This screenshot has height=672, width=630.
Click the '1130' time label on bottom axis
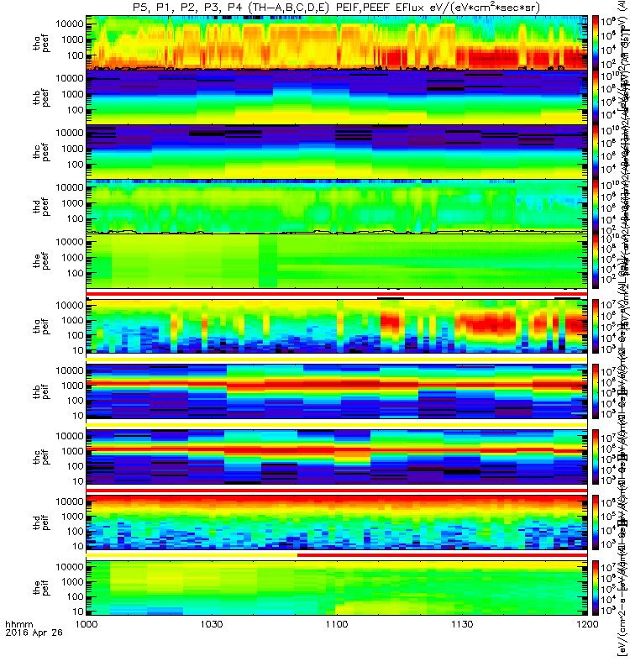[462, 624]
